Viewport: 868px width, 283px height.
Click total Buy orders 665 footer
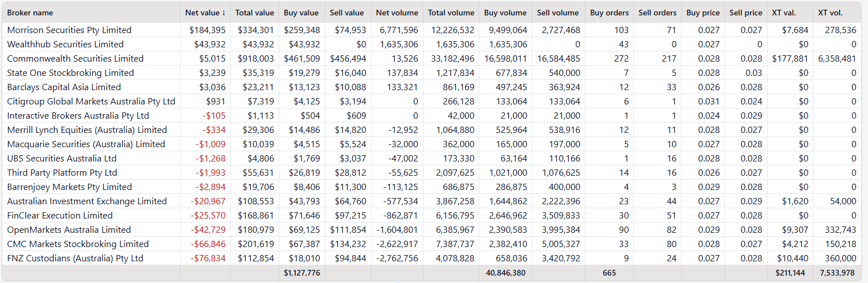[x=609, y=273]
